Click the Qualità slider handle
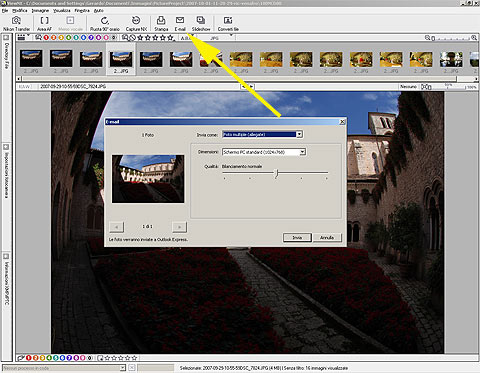This screenshot has height=373, width=480. pos(276,173)
